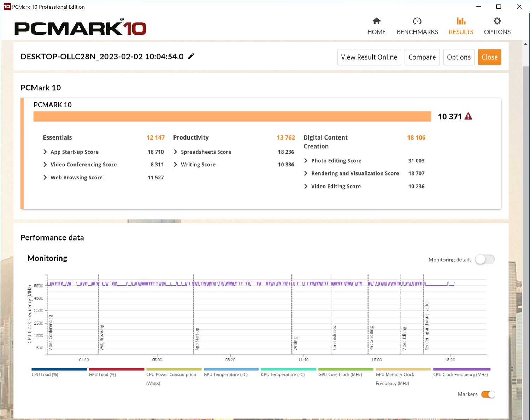Enable the Monitoring details toggle
Screen dimensions: 530x420
[x=485, y=260]
